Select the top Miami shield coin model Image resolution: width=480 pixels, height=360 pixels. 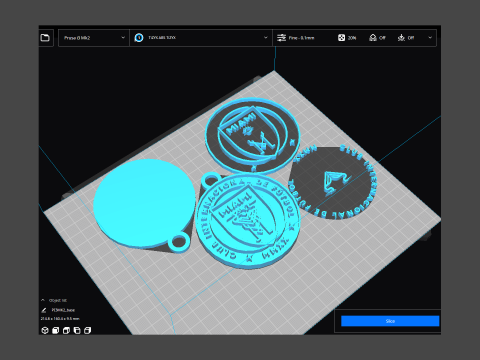click(252, 136)
